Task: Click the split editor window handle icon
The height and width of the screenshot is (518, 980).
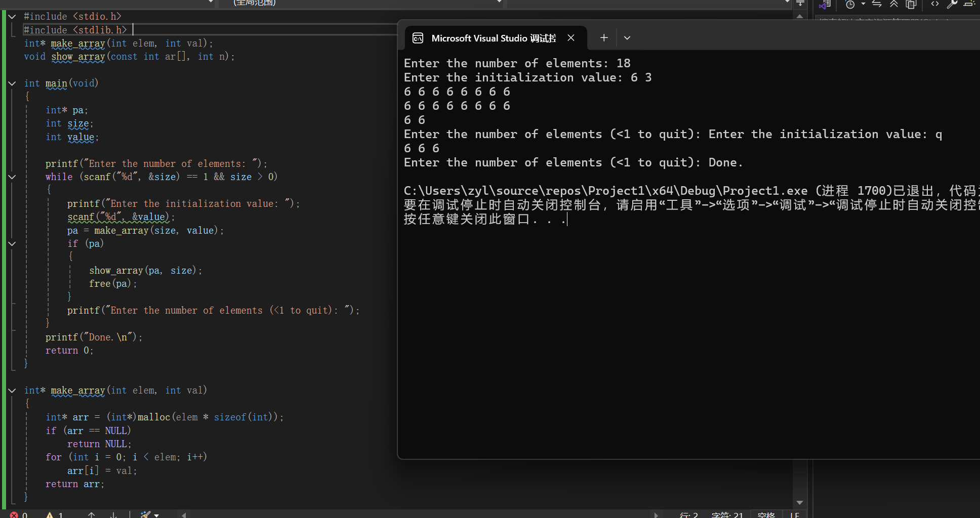Action: (800, 4)
